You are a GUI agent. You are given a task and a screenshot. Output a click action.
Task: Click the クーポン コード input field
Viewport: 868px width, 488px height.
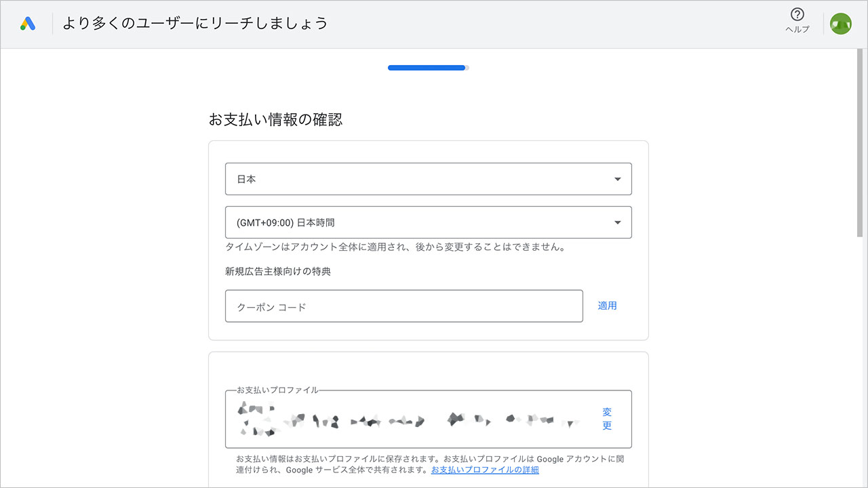point(403,306)
